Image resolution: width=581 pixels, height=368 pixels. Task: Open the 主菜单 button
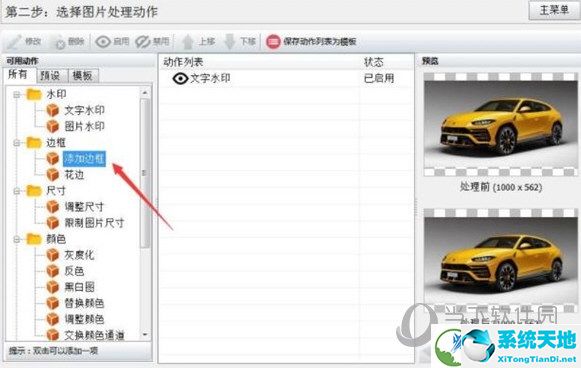coord(554,10)
